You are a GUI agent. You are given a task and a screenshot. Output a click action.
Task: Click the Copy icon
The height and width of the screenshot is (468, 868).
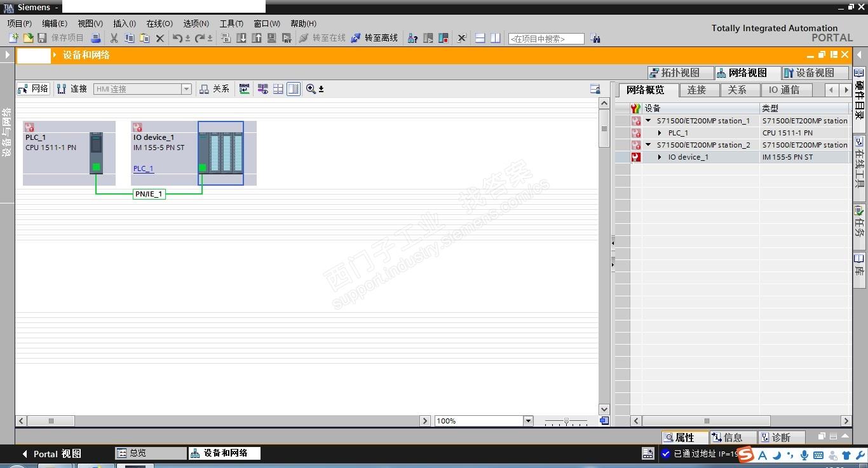point(130,38)
